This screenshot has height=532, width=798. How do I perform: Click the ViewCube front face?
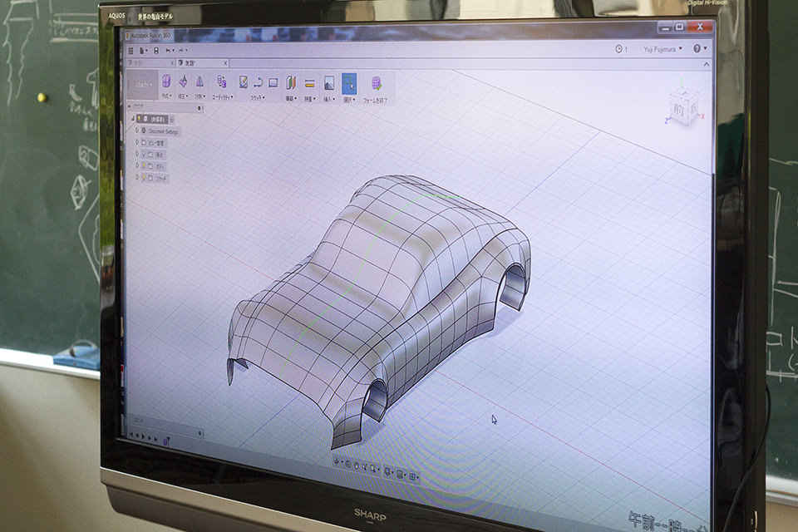coord(678,110)
